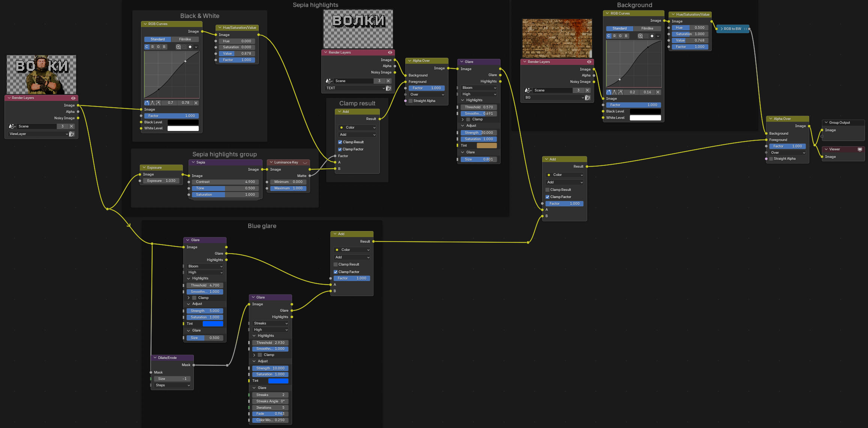Screen dimensions: 868x428
Task: Select R channel in Background RGB Curves
Action: pyautogui.click(x=615, y=36)
